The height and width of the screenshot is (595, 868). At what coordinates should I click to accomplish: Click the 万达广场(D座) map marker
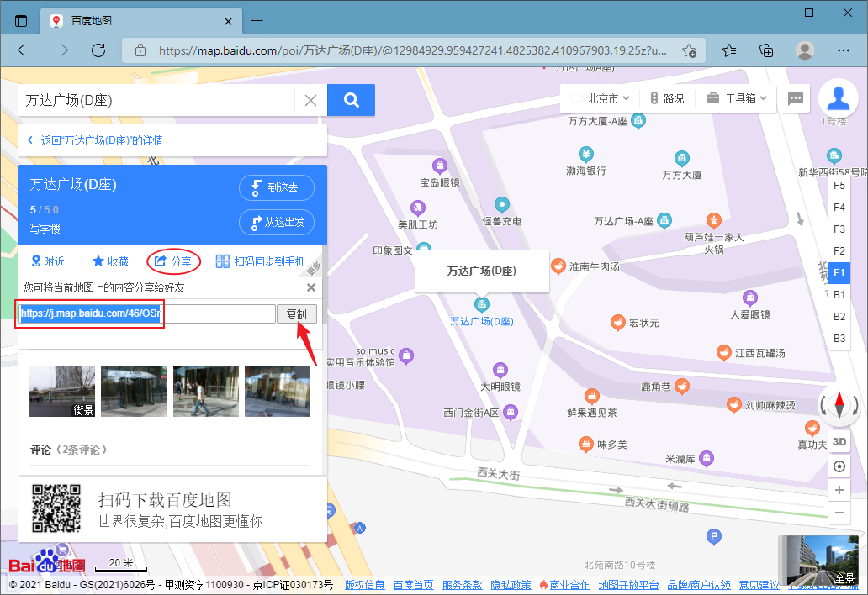[x=481, y=303]
